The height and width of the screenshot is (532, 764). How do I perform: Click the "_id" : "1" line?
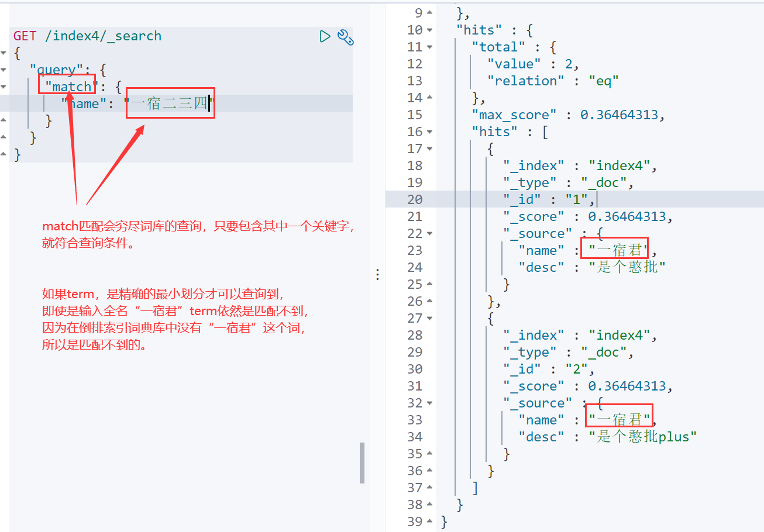[549, 199]
